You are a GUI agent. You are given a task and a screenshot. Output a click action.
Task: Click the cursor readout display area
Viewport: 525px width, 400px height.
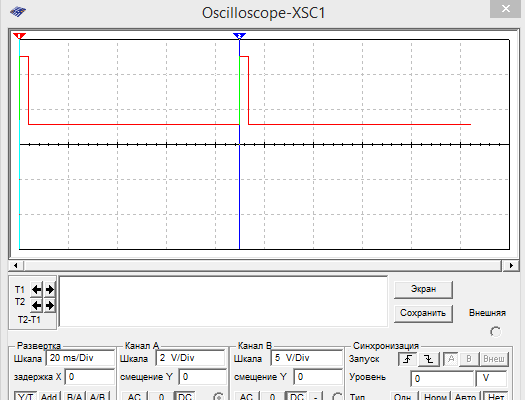(223, 301)
